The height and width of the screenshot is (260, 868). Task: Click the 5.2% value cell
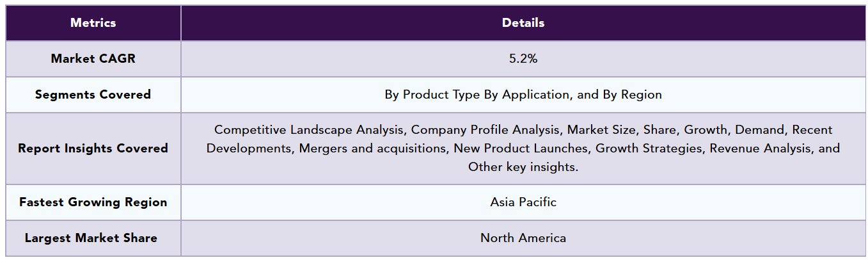[523, 59]
